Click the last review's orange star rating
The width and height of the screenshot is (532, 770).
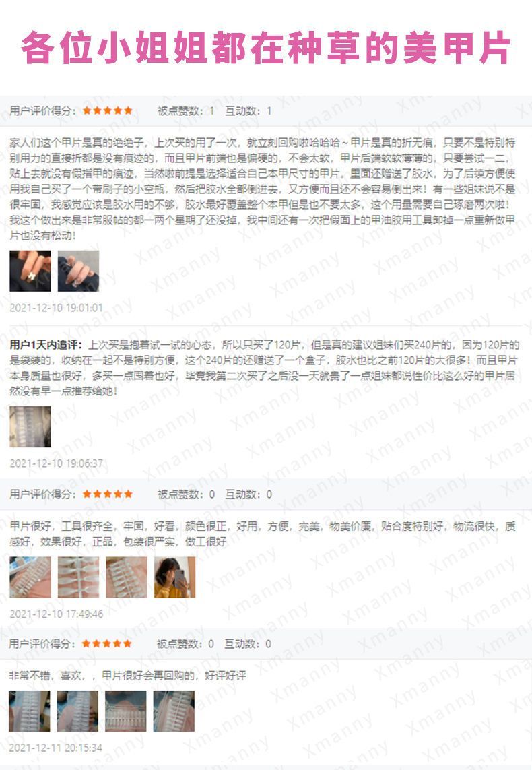point(106,643)
